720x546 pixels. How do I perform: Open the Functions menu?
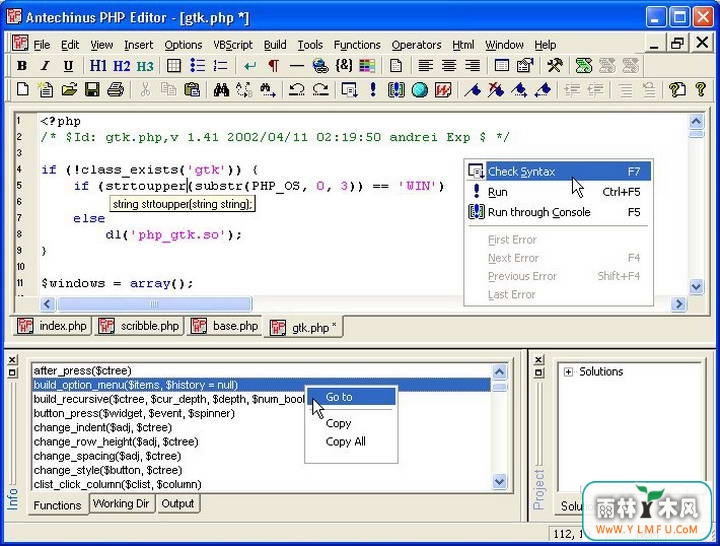point(357,45)
